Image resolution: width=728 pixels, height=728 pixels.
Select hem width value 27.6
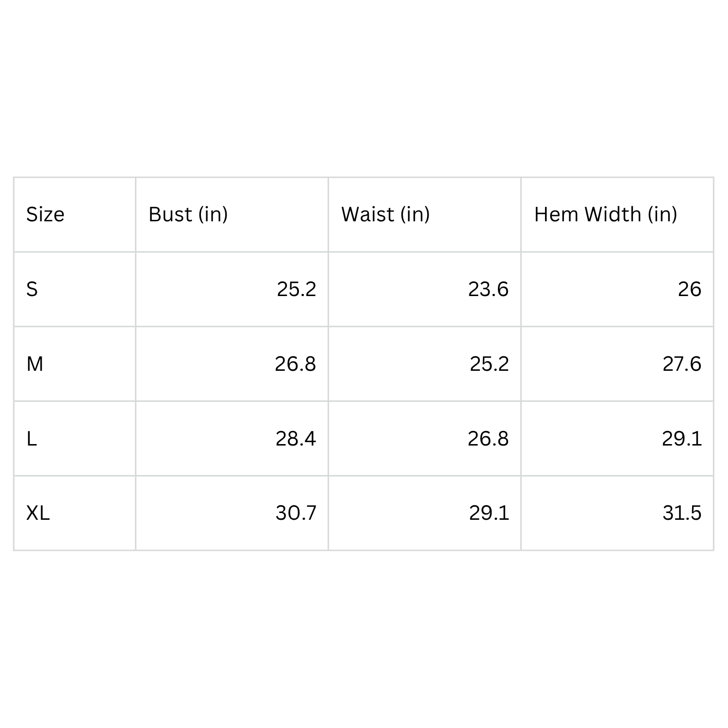click(x=682, y=364)
